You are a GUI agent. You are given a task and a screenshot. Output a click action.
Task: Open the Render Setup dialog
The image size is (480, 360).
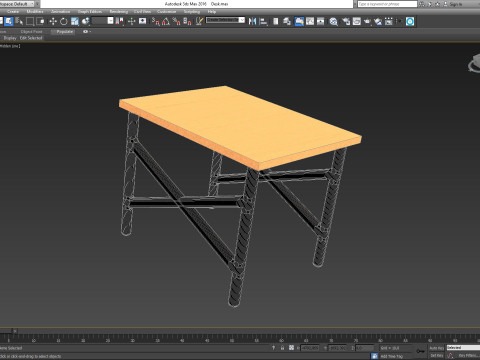click(x=346, y=21)
